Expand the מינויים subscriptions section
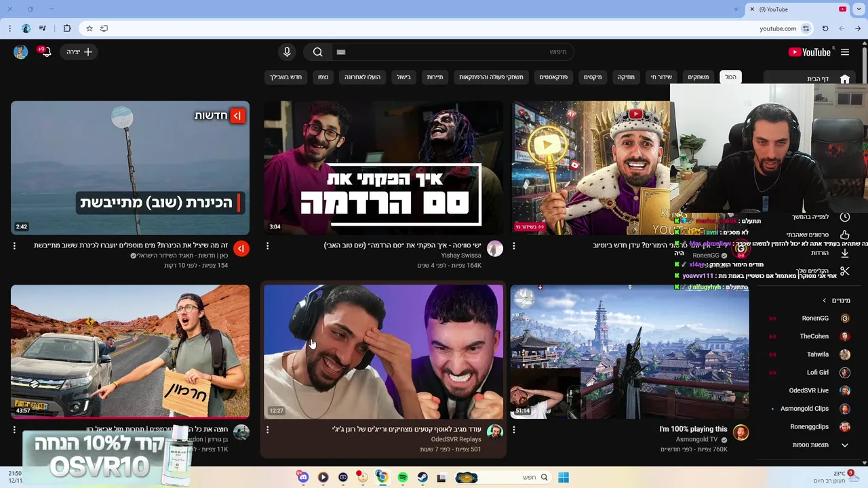Viewport: 868px width, 488px height. pos(836,300)
